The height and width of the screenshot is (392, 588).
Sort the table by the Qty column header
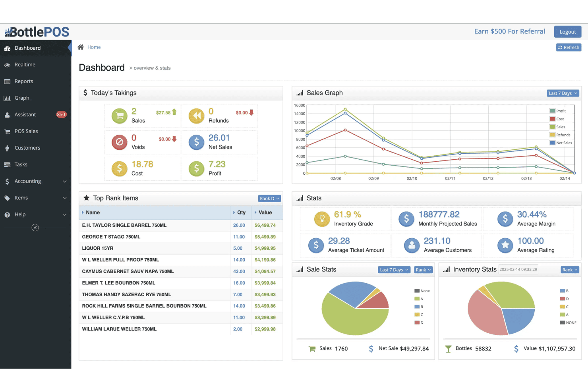pos(241,213)
